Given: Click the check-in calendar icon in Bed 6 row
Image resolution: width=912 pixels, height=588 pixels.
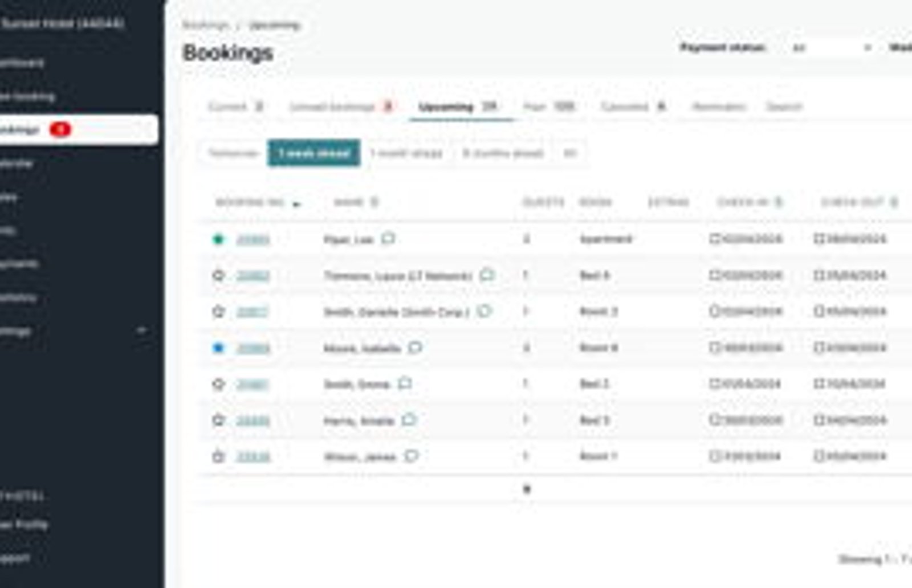Looking at the screenshot, I should click(715, 275).
